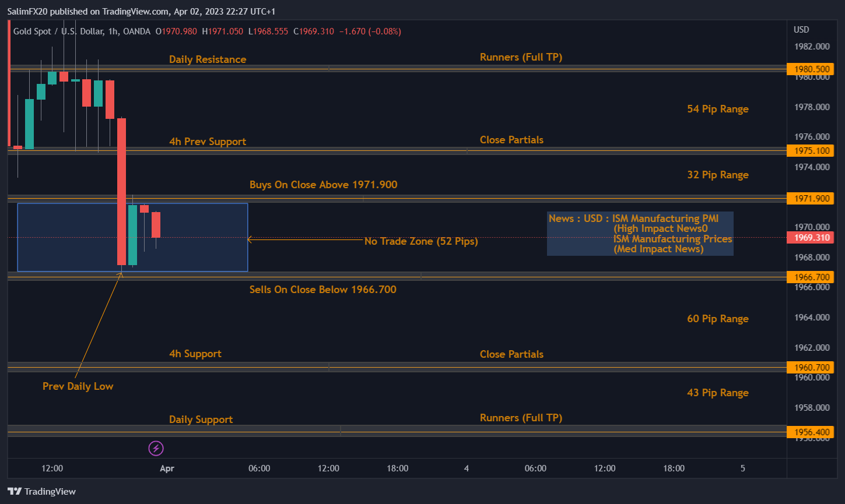Select the "Sells On Close Below 1966.700" label
Screen dimensions: 845x504
click(x=322, y=290)
